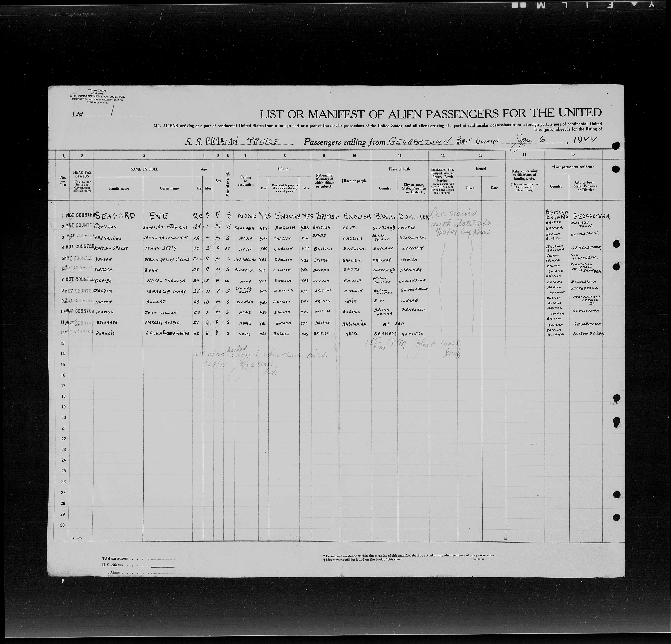Image resolution: width=671 pixels, height=644 pixels.
Task: Click the "Race or people" column header
Action: tap(354, 181)
